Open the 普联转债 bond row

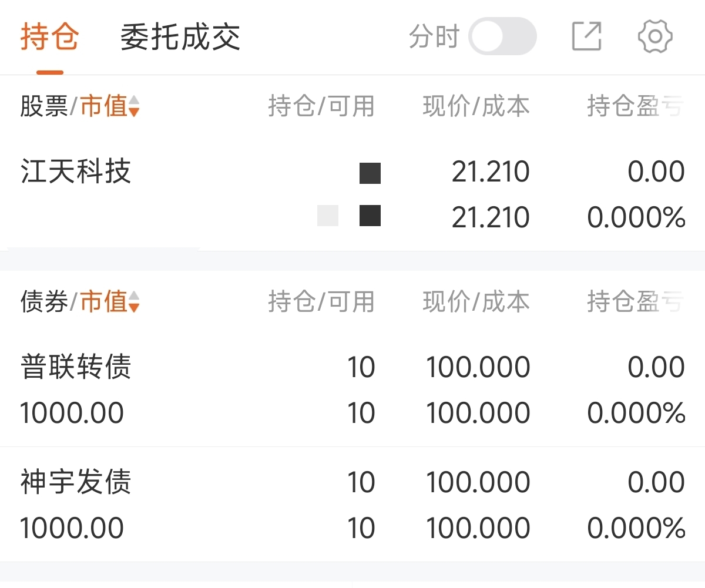76,368
